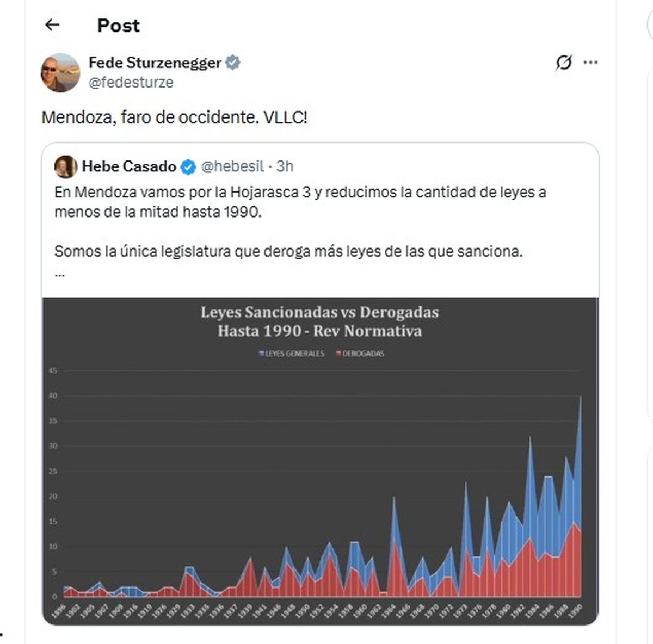
Task: Click the 3h timestamp on quoted post
Action: [x=285, y=166]
